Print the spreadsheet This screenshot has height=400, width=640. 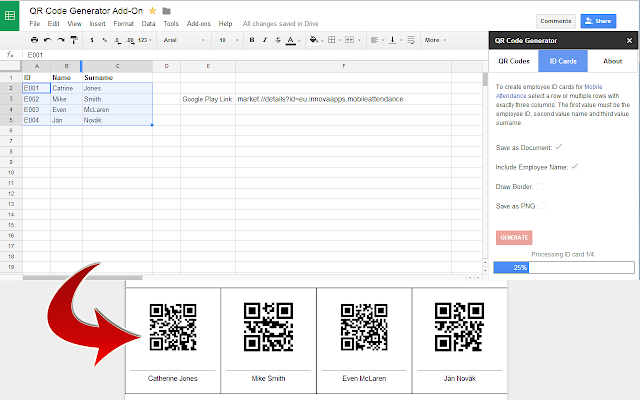click(34, 40)
